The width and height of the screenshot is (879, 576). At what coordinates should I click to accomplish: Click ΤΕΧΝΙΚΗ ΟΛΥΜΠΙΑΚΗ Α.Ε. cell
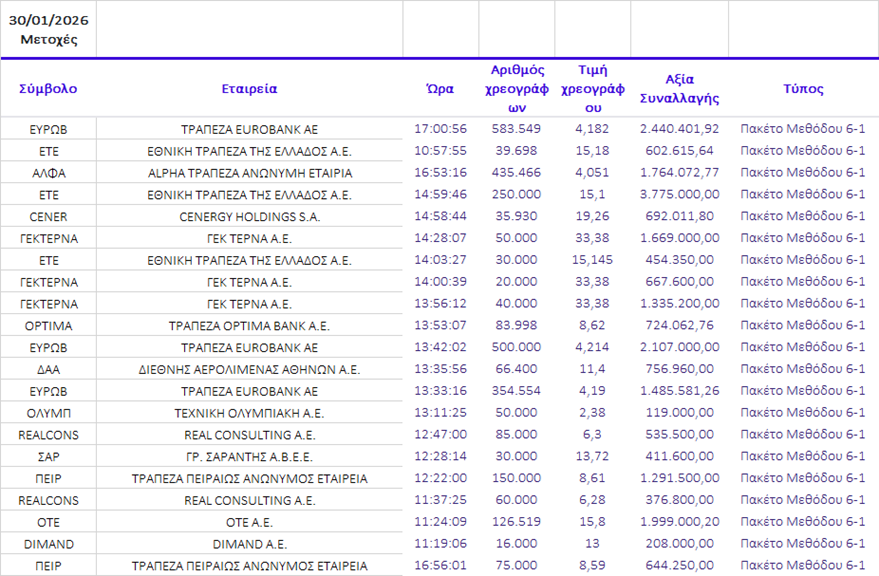point(249,413)
